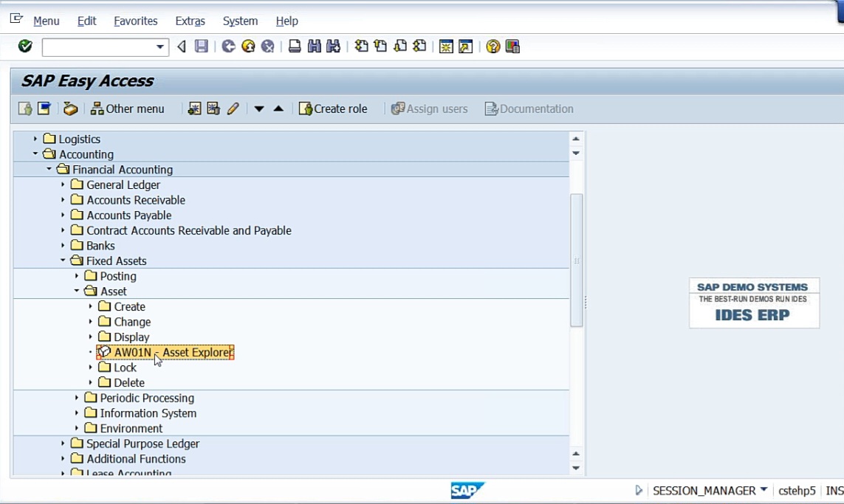Click the Next Page icon

pyautogui.click(x=400, y=46)
